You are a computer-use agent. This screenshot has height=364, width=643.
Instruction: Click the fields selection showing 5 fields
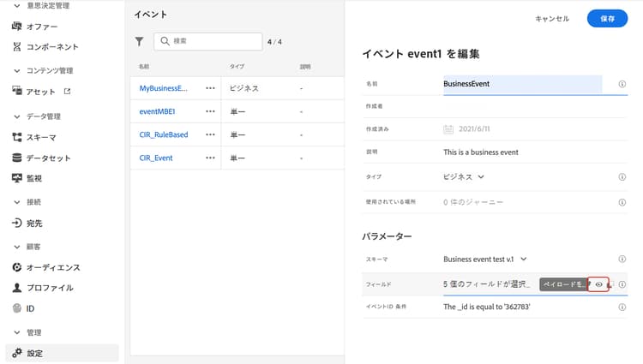(487, 284)
